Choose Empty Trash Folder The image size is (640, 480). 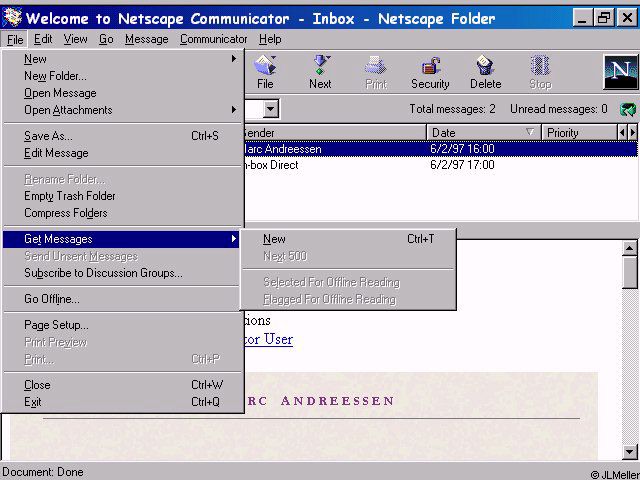pyautogui.click(x=121, y=196)
